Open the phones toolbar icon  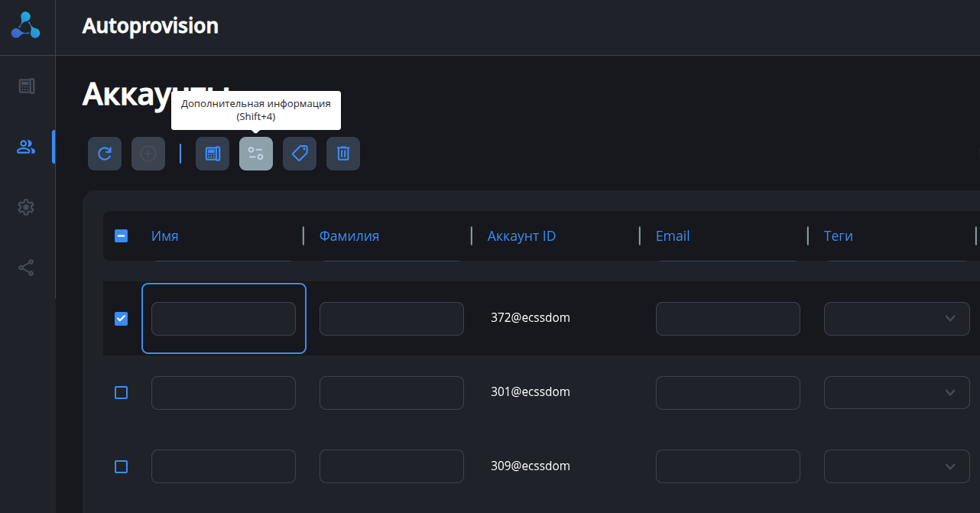click(x=213, y=154)
